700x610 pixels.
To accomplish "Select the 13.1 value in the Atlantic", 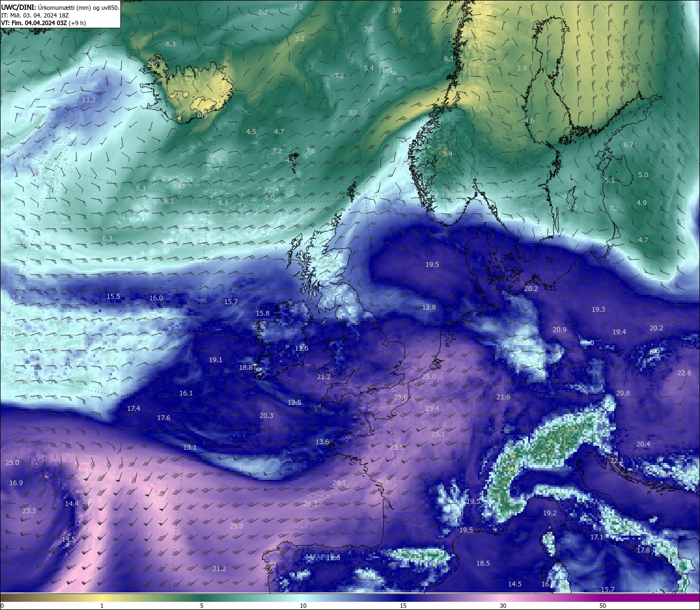I will (190, 448).
